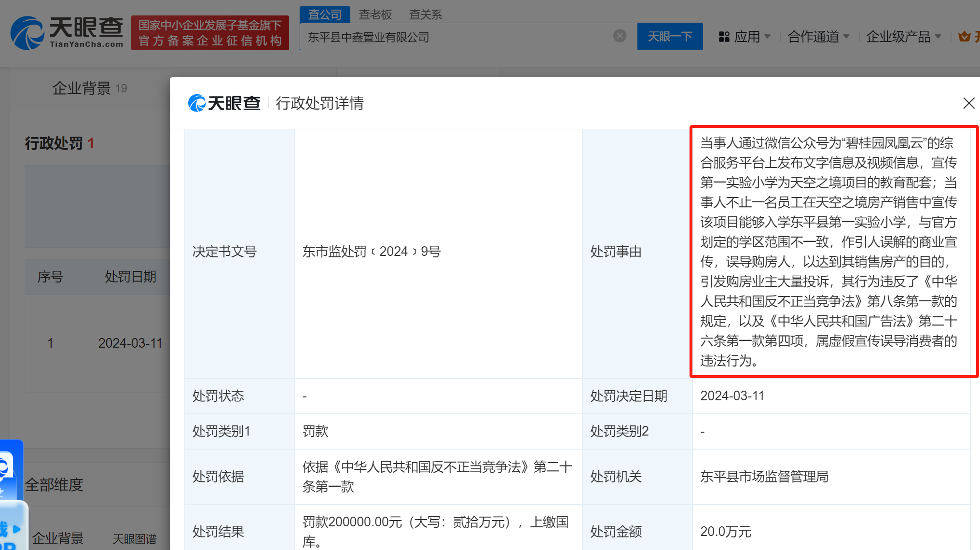Click the orange crown VIP icon top right
The width and height of the screenshot is (980, 550).
[965, 35]
